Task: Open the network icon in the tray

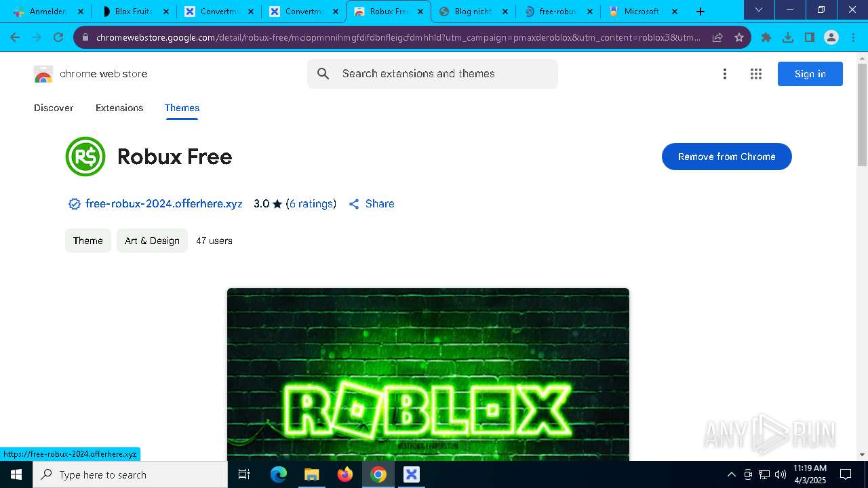Action: coord(764,474)
